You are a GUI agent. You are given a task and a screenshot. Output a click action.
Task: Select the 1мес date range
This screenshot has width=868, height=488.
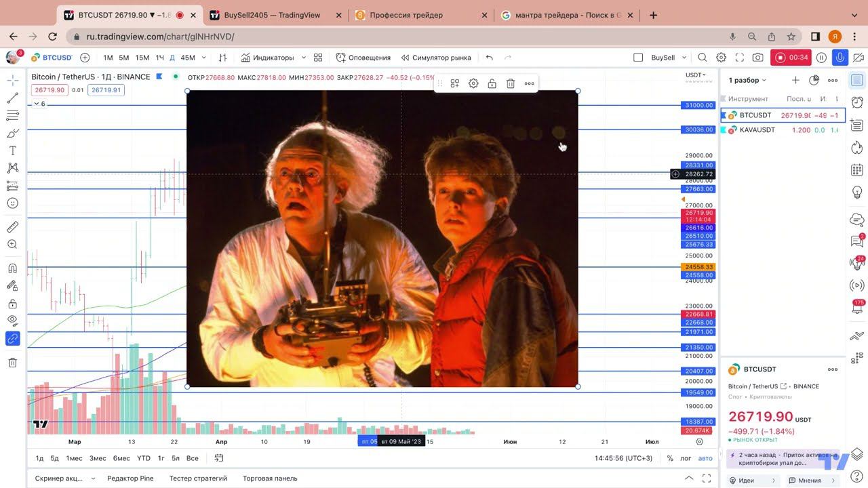click(74, 458)
